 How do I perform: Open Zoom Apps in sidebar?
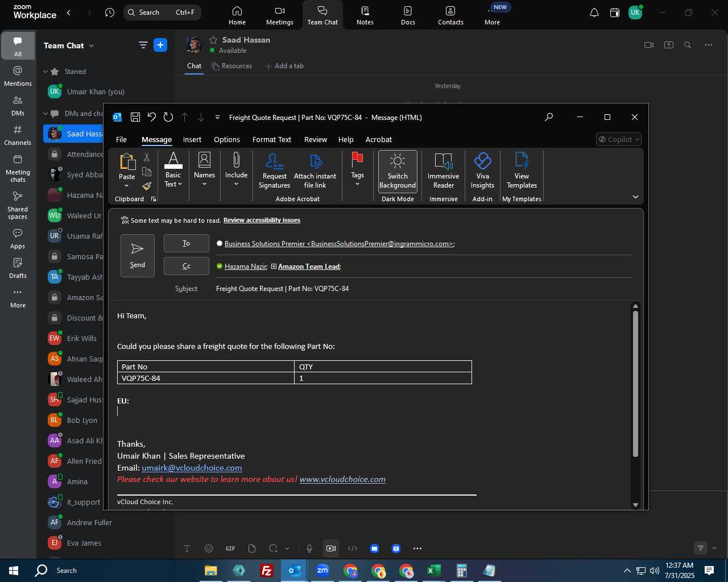coord(18,239)
